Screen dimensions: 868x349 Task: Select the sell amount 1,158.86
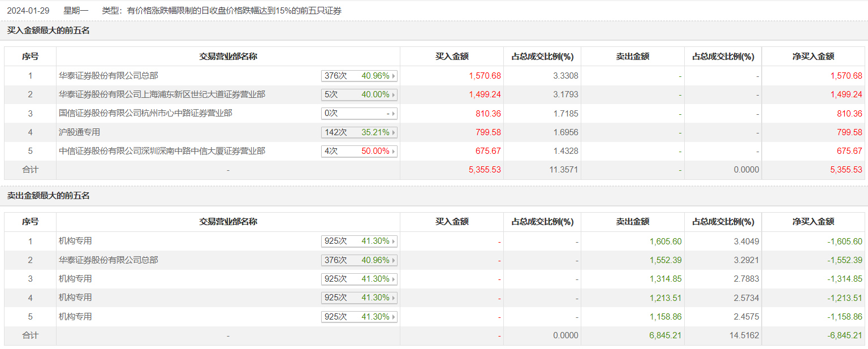coord(666,317)
